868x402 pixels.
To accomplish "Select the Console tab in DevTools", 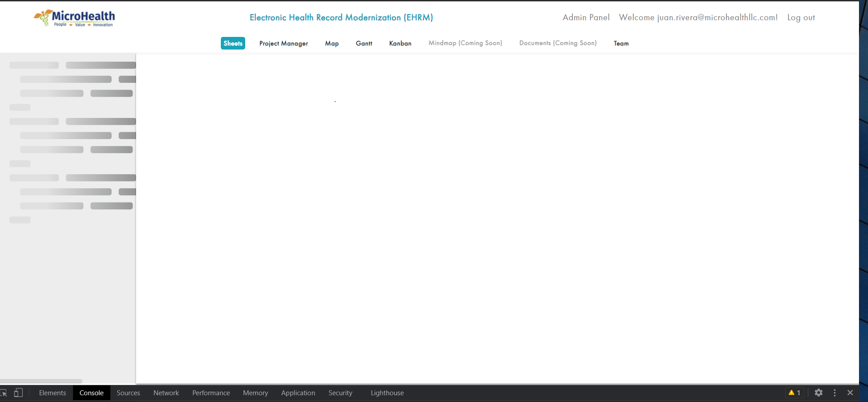I will tap(91, 393).
